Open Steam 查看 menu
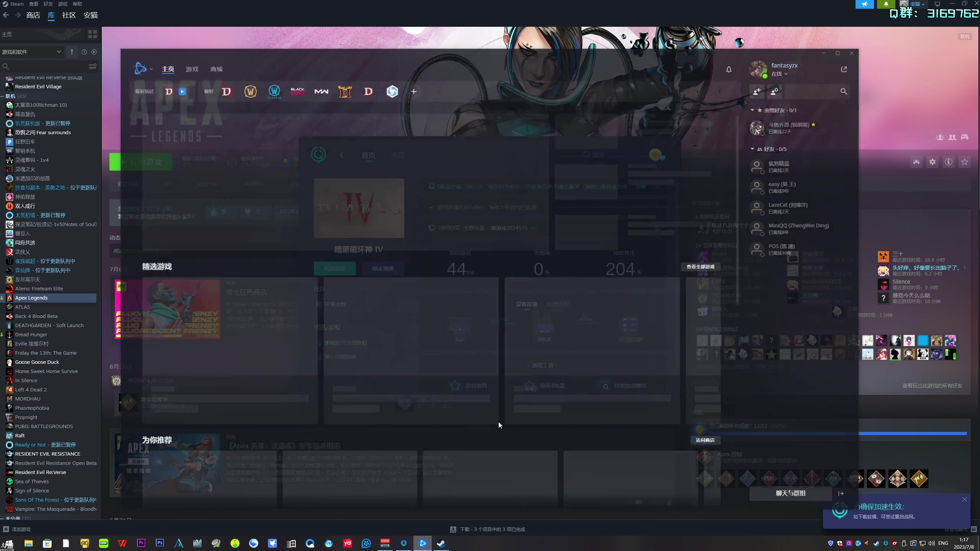Image resolution: width=980 pixels, height=551 pixels. click(34, 4)
